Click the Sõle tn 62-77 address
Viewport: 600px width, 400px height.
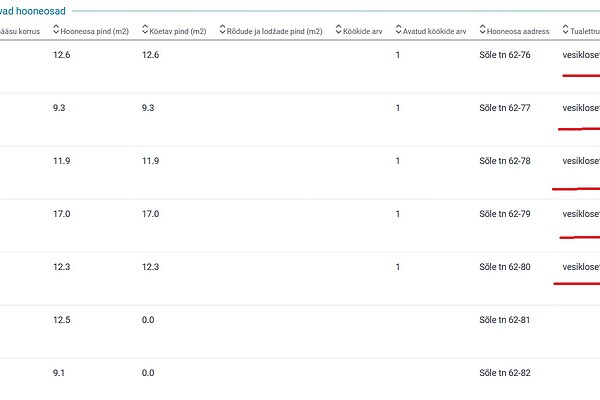[x=507, y=108]
